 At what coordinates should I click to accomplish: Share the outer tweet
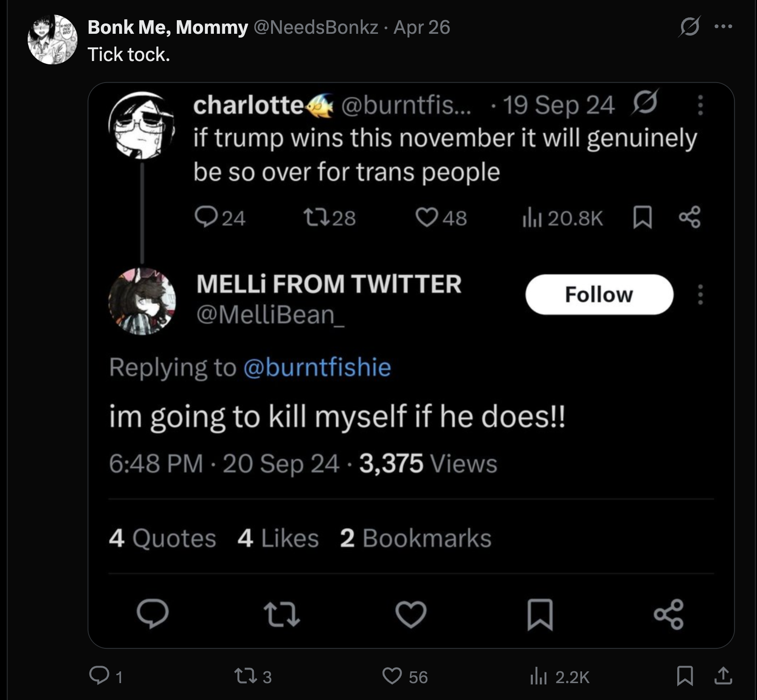(723, 676)
